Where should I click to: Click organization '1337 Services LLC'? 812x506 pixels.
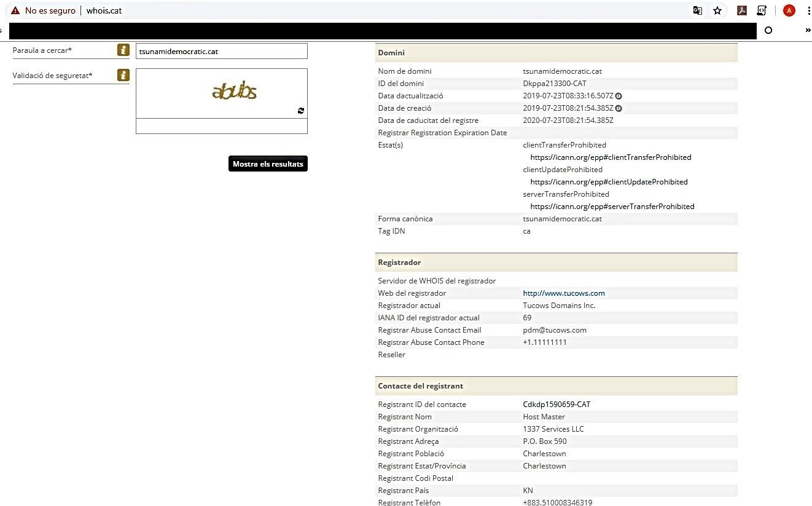pyautogui.click(x=553, y=429)
